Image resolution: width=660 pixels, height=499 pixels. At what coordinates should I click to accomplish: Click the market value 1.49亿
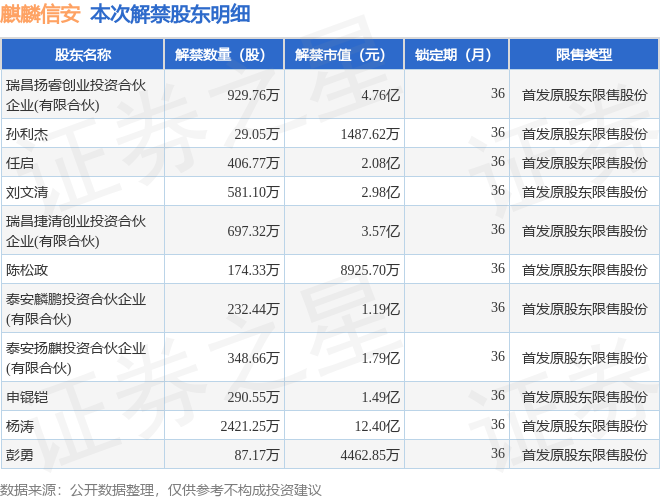point(380,397)
